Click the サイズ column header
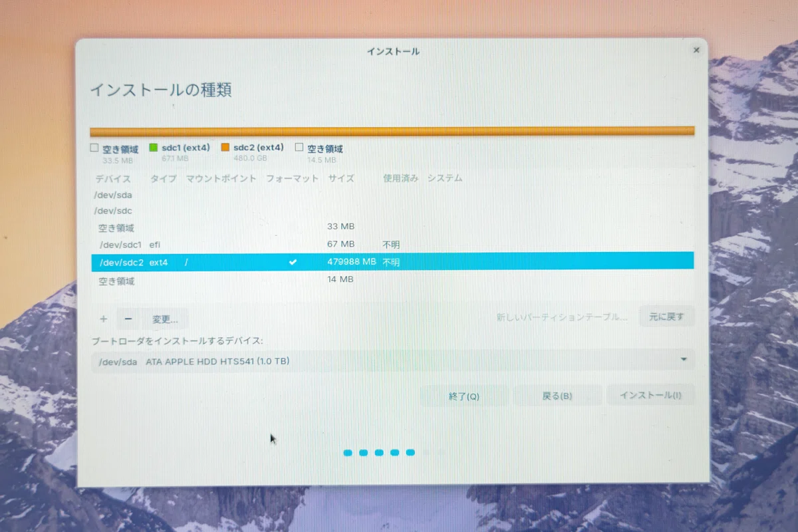Viewport: 798px width, 532px height. click(340, 178)
